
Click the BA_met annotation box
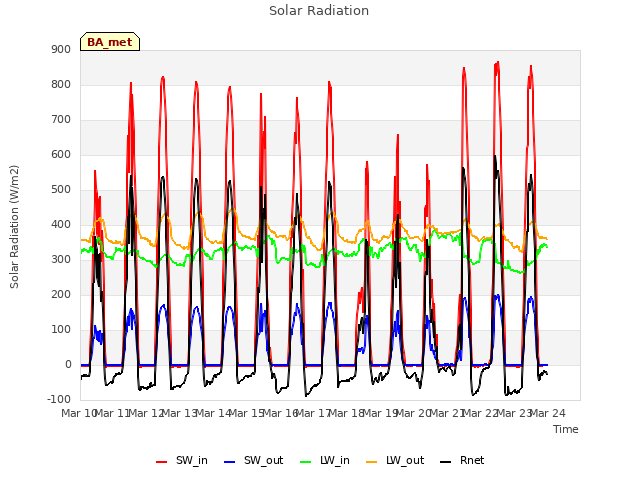[110, 42]
